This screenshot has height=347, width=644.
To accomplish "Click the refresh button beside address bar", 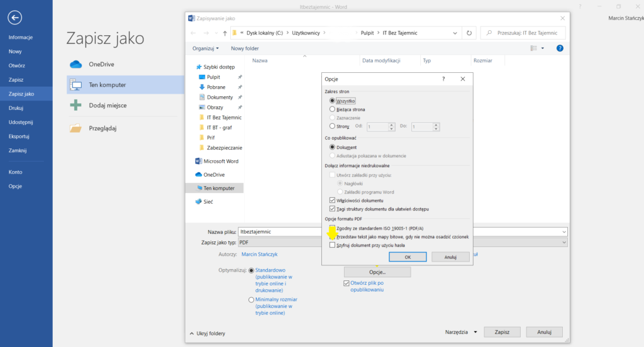I will pyautogui.click(x=469, y=33).
